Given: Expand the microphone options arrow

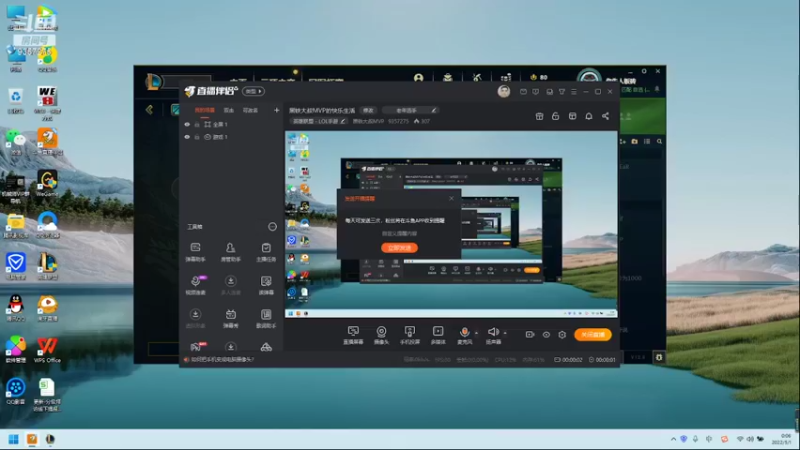Looking at the screenshot, I should coord(477,333).
